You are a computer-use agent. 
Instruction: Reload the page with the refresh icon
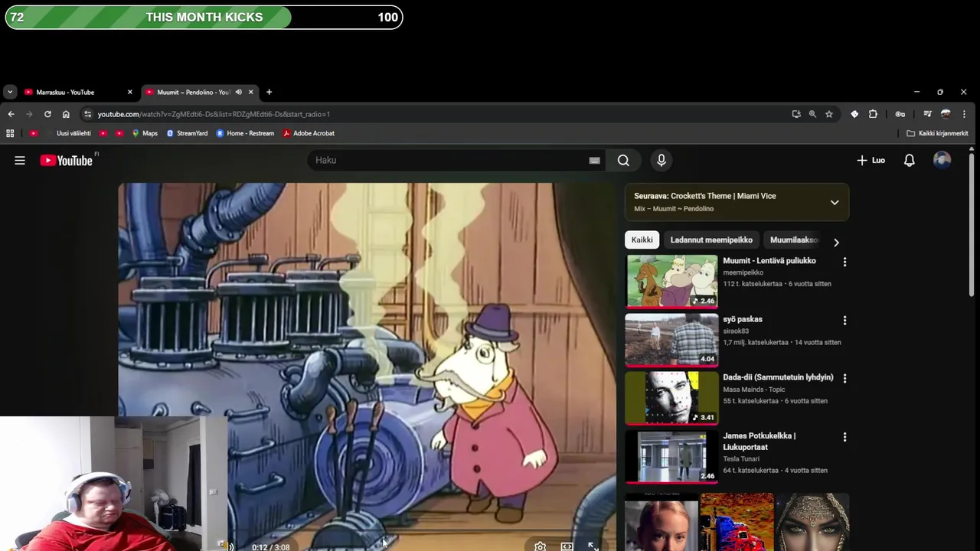(x=47, y=114)
